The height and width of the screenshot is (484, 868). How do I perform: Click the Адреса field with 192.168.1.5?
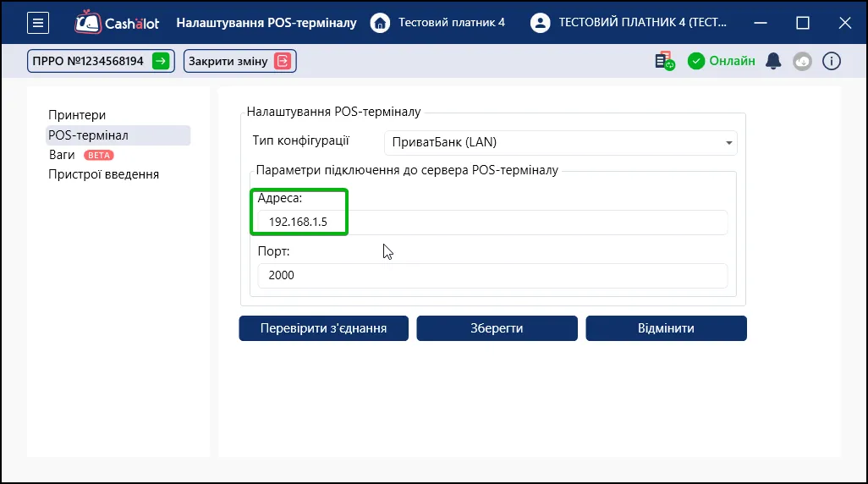pyautogui.click(x=492, y=222)
